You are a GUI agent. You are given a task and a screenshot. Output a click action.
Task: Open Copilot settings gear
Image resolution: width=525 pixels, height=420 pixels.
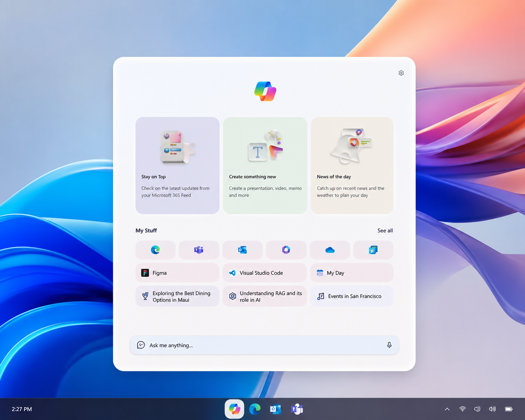coord(401,73)
